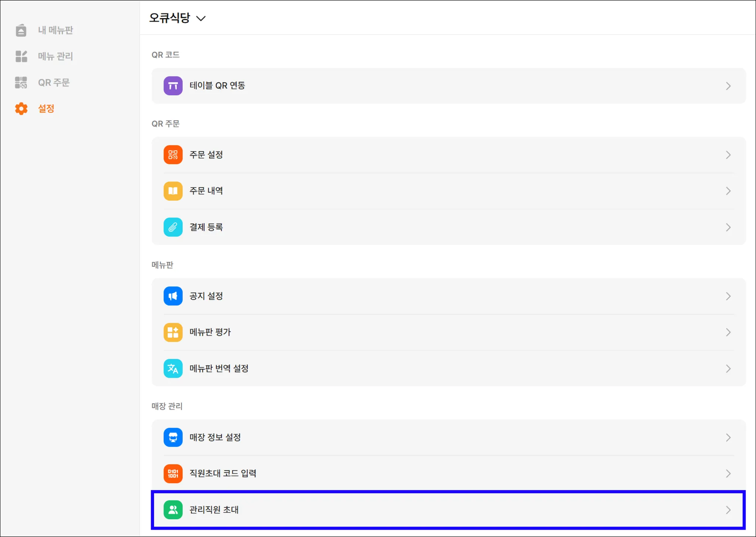Image resolution: width=756 pixels, height=537 pixels.
Task: Open the 메뉴판 번역 설정 link
Action: point(219,368)
